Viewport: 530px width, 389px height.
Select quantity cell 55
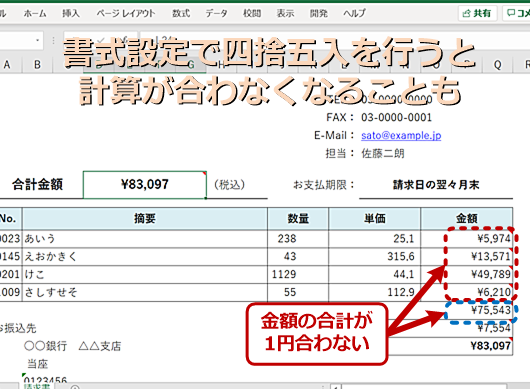(x=298, y=292)
